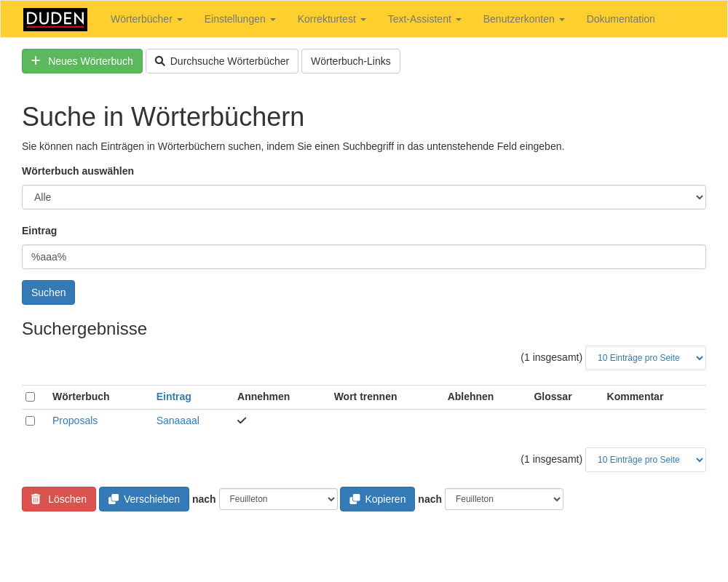The height and width of the screenshot is (582, 728).
Task: Check the Proposals row checkbox
Action: (30, 420)
